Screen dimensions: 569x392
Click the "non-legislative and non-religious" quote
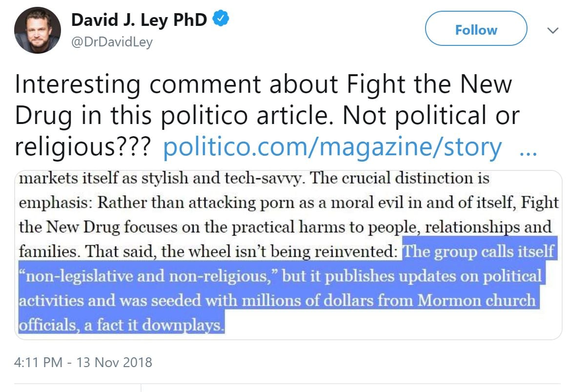[149, 276]
